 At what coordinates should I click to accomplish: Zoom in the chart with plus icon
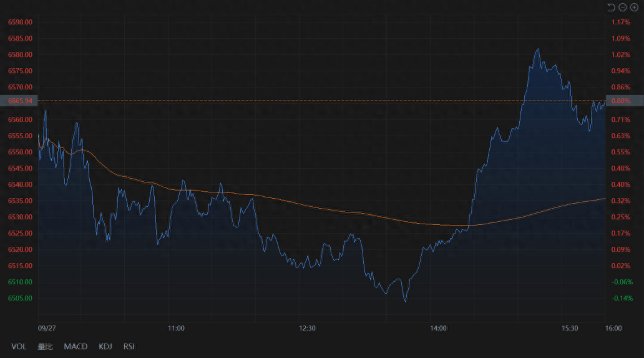633,7
